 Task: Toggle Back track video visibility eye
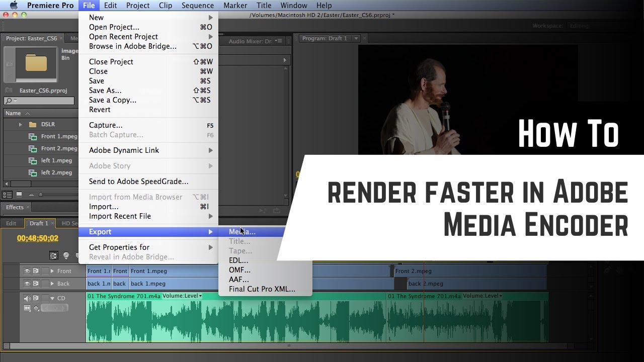point(27,284)
